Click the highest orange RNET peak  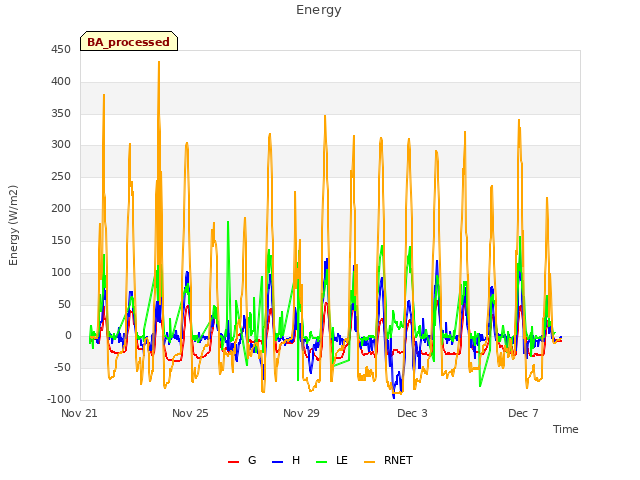tap(159, 62)
